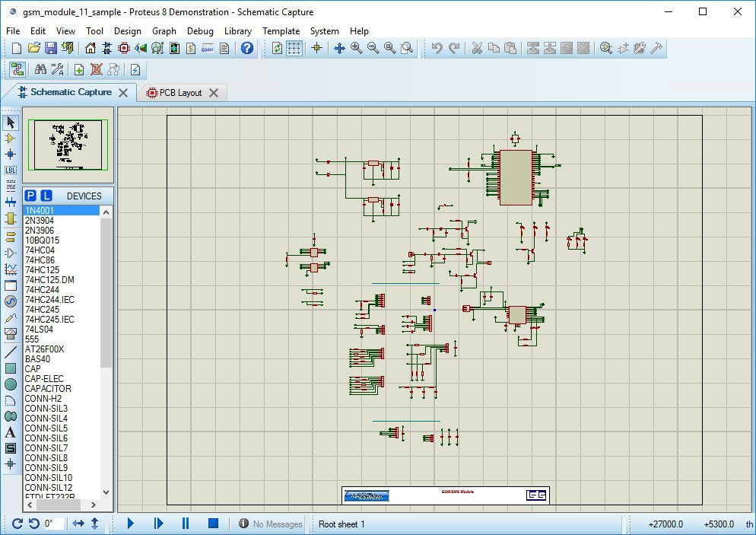
Task: Select the Component mode tool
Action: (10, 138)
